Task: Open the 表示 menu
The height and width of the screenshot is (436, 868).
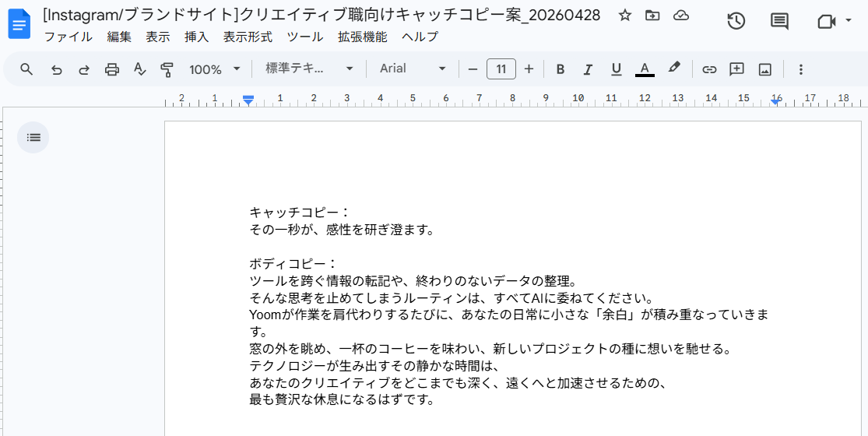Action: pyautogui.click(x=158, y=37)
